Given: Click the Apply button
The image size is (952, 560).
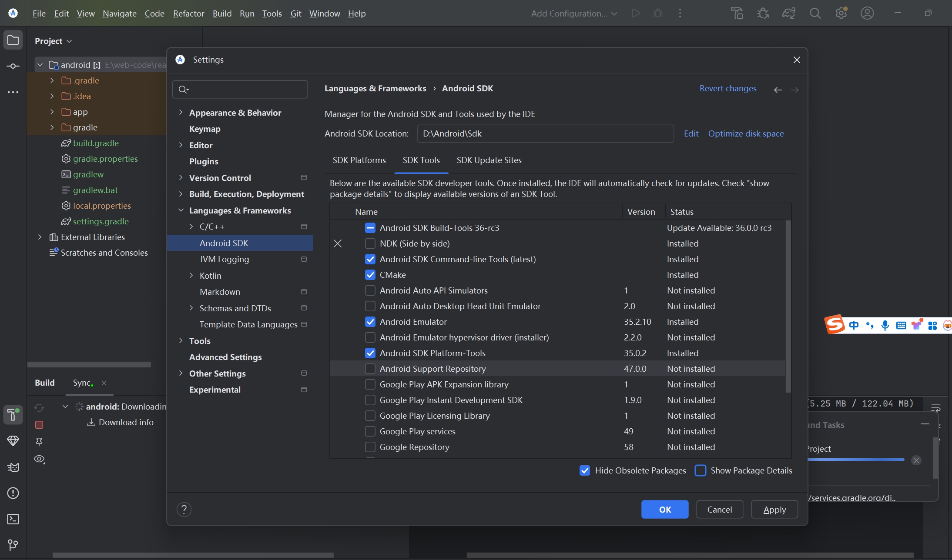Looking at the screenshot, I should coord(774,510).
